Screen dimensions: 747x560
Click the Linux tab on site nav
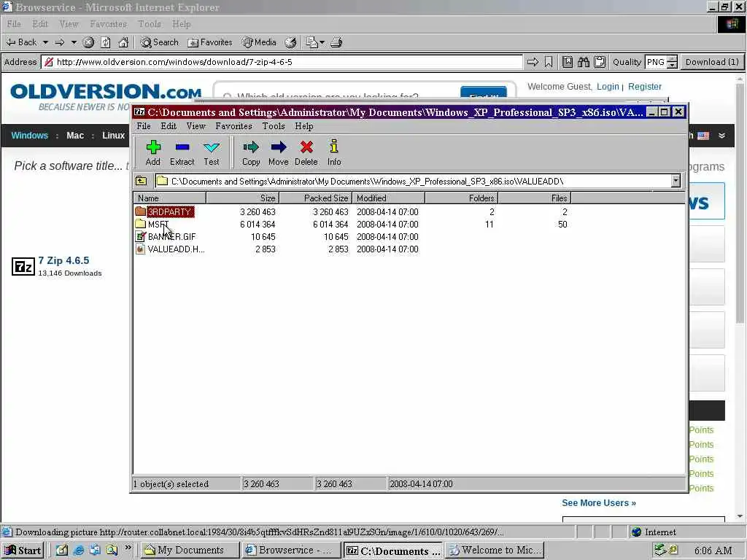tap(113, 136)
